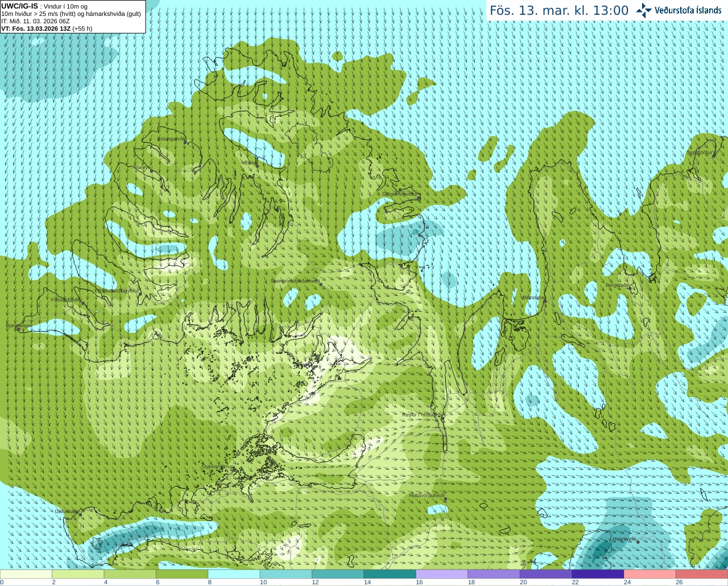Select the red swatch above 26 m/s
Screen dimensions: 728x586
pyautogui.click(x=702, y=574)
